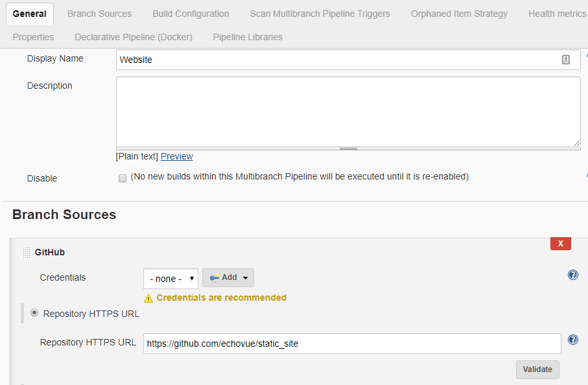The image size is (588, 385).
Task: Open the Credentials none dropdown
Action: [x=171, y=279]
